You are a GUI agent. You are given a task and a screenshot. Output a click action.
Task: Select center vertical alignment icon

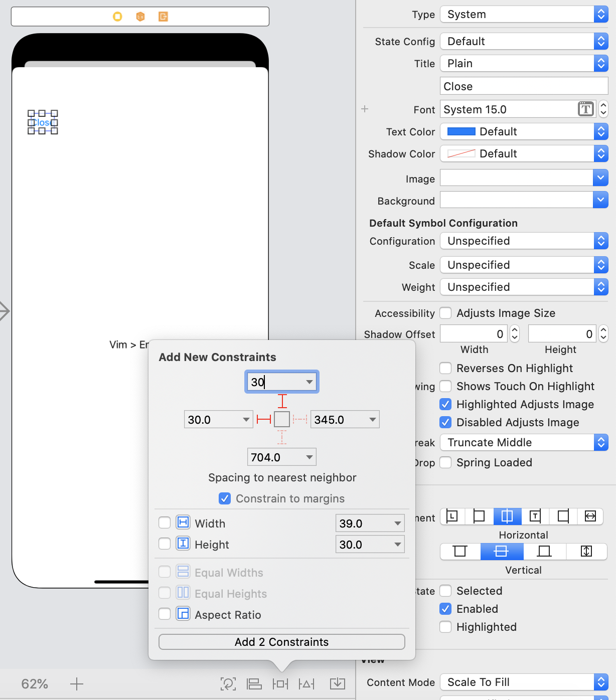(x=502, y=552)
